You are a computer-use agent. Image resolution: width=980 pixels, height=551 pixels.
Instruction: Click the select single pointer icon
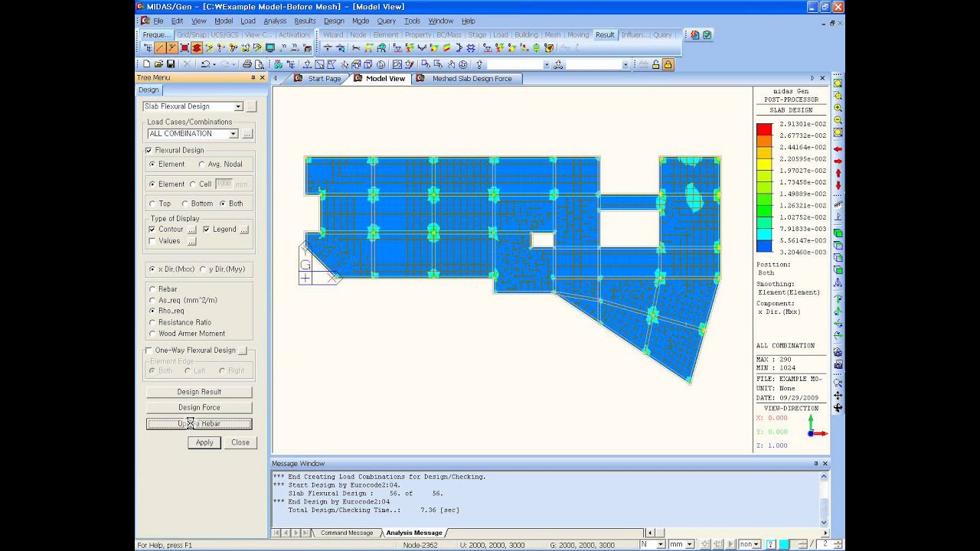tap(344, 64)
